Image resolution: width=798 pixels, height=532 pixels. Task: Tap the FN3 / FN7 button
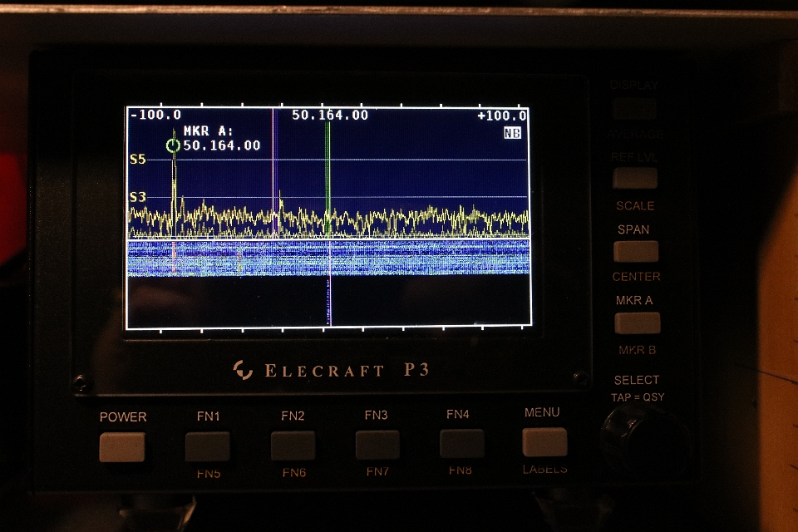pos(377,445)
